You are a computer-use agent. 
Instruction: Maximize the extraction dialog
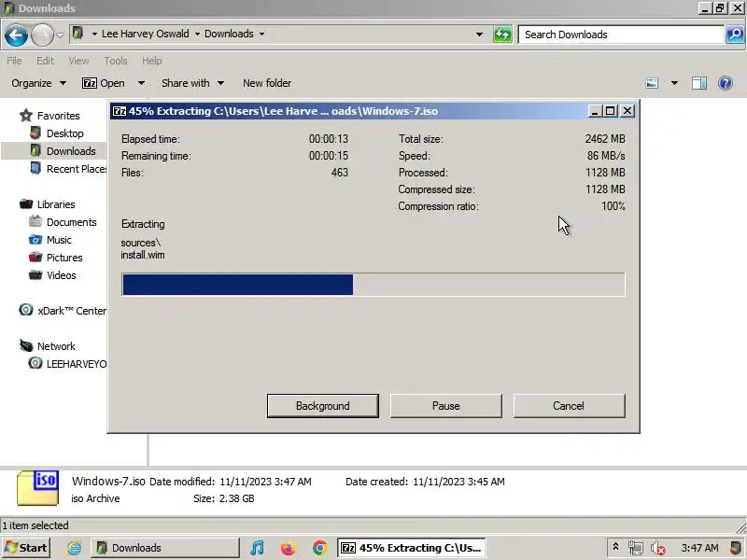pyautogui.click(x=611, y=111)
